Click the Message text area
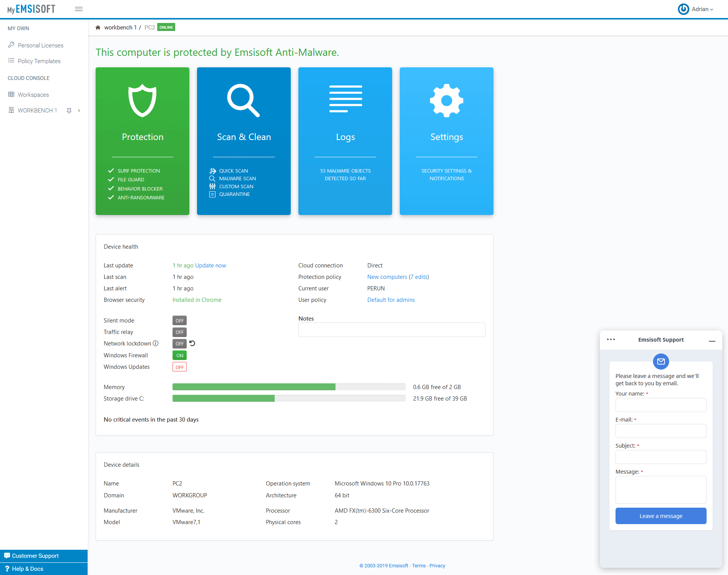 pyautogui.click(x=661, y=490)
